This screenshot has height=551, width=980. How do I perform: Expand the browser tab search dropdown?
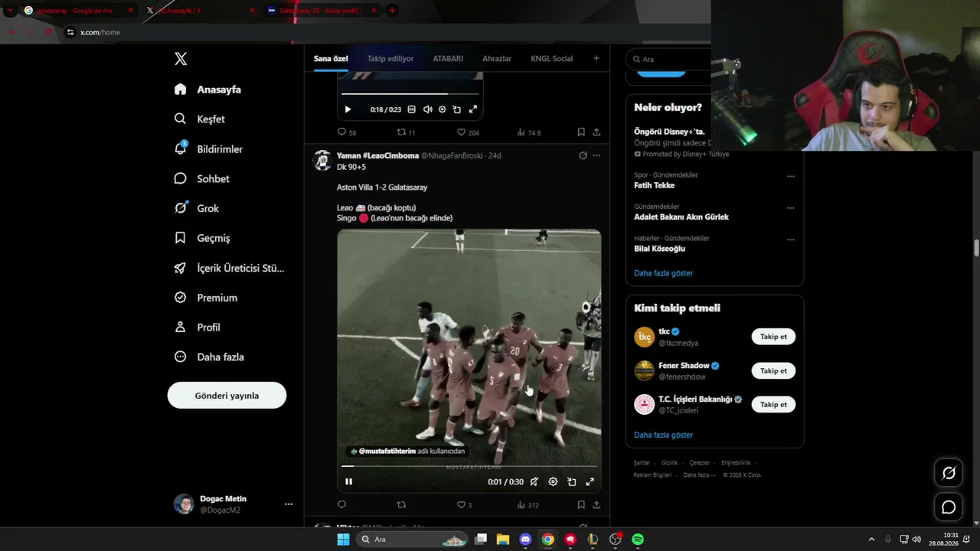(10, 11)
